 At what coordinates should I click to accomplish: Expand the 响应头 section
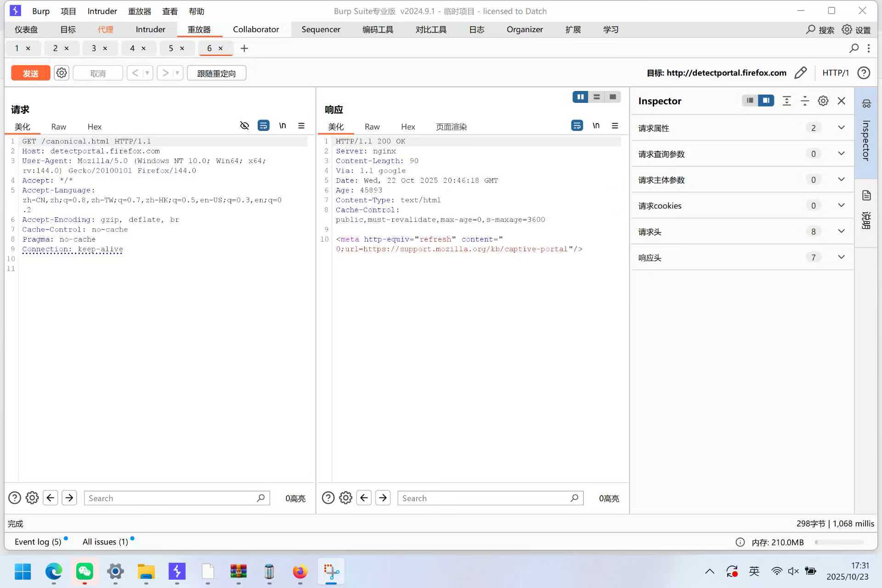(x=841, y=257)
